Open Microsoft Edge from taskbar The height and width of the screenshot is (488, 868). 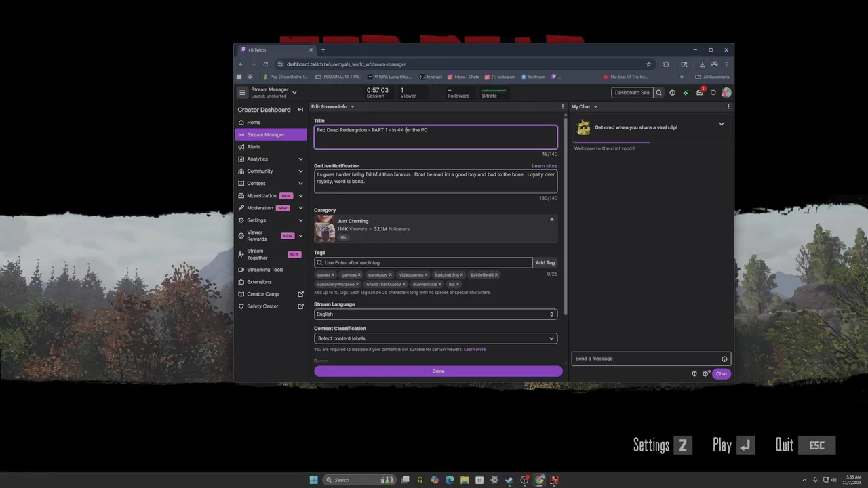click(x=450, y=480)
